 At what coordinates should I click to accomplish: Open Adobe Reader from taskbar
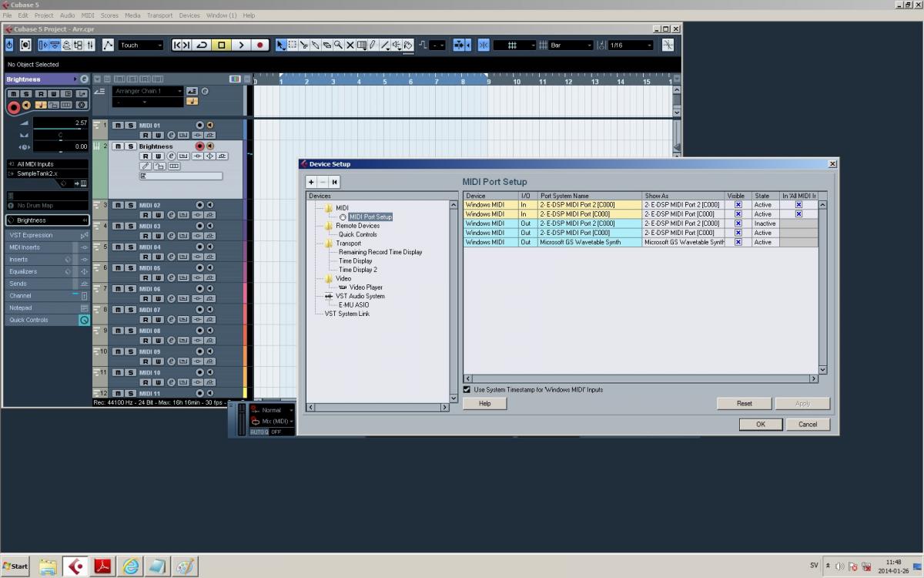(103, 566)
